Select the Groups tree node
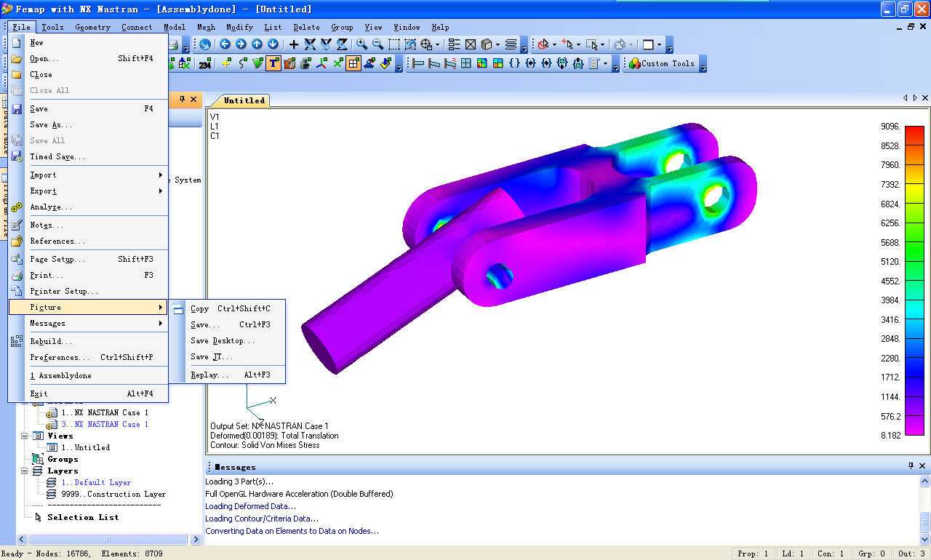Viewport: 931px width, 560px height. [63, 459]
